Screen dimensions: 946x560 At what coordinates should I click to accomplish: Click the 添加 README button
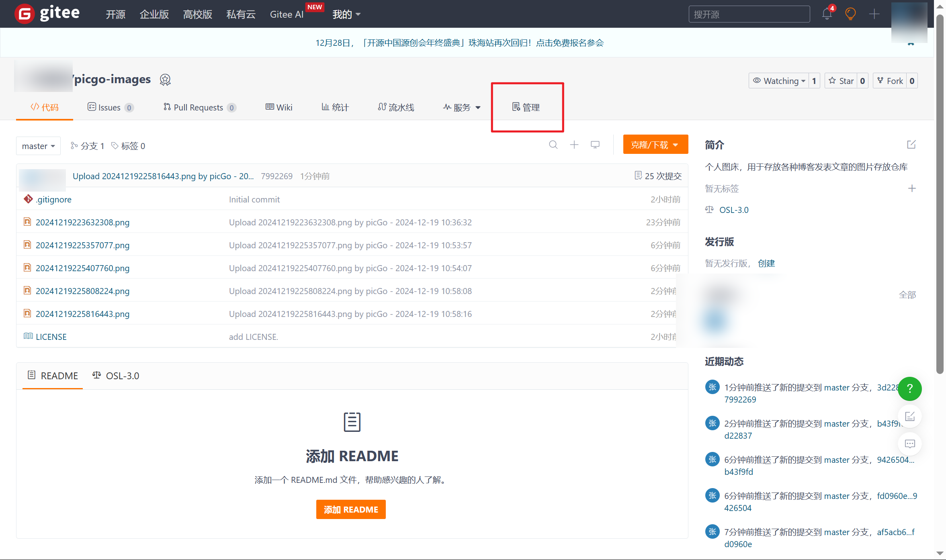pyautogui.click(x=350, y=509)
